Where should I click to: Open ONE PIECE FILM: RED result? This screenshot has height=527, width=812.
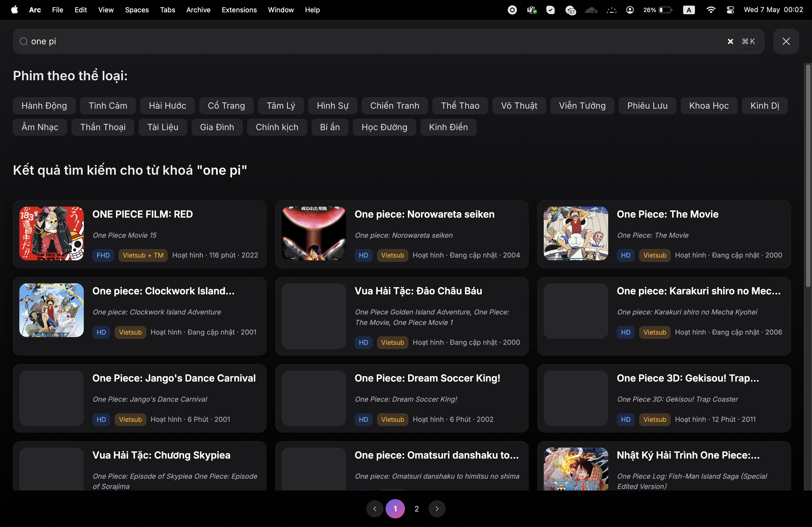[142, 214]
